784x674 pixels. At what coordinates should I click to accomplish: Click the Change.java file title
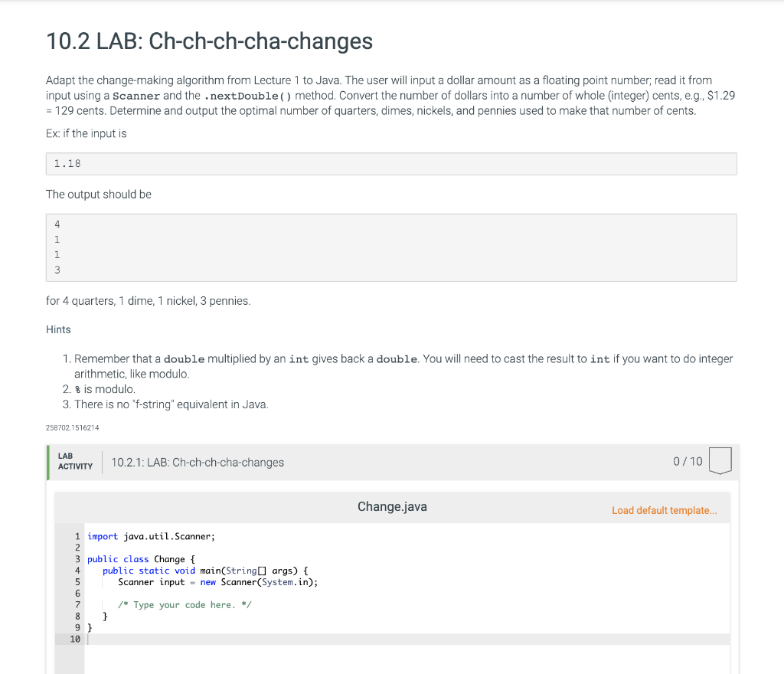[x=391, y=506]
